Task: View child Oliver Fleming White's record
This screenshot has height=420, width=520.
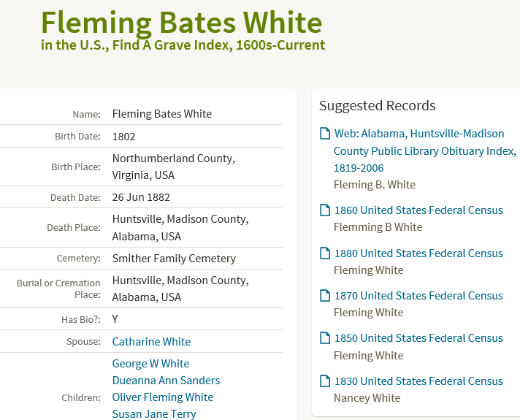Action: point(162,397)
